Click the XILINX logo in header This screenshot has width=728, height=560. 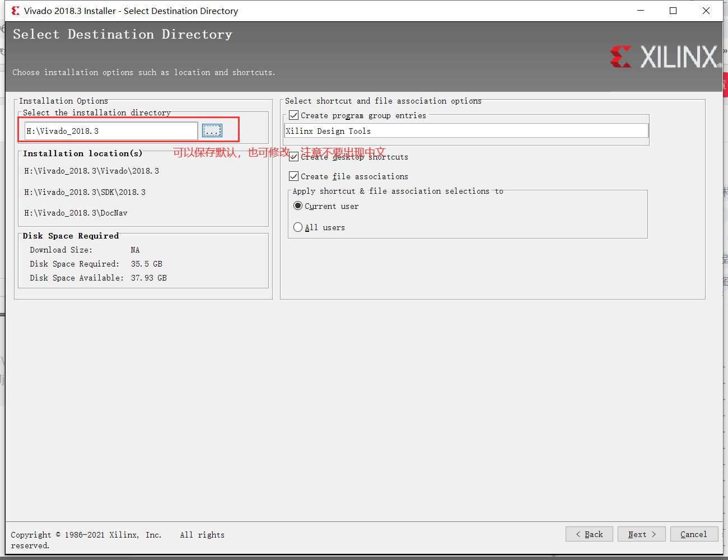tap(666, 57)
